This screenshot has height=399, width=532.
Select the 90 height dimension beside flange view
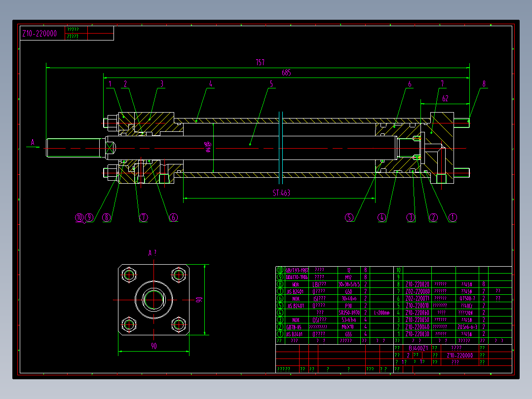pos(199,300)
